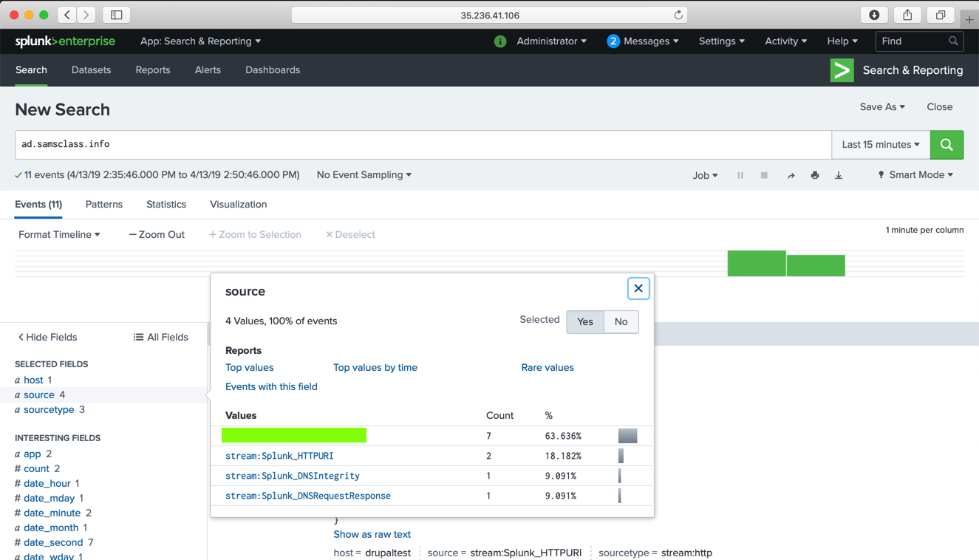Viewport: 979px width, 560px height.
Task: Open the All Fields dialog
Action: (x=161, y=338)
